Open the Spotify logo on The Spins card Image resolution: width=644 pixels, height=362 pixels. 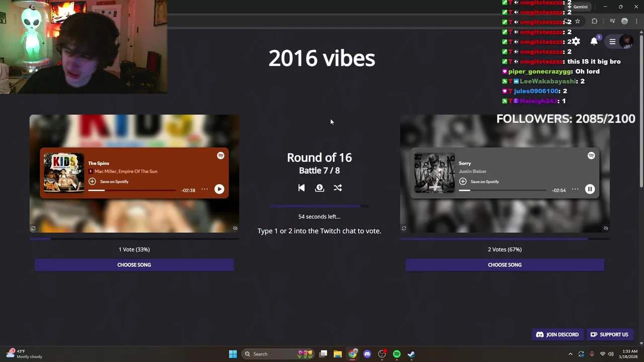(x=220, y=156)
